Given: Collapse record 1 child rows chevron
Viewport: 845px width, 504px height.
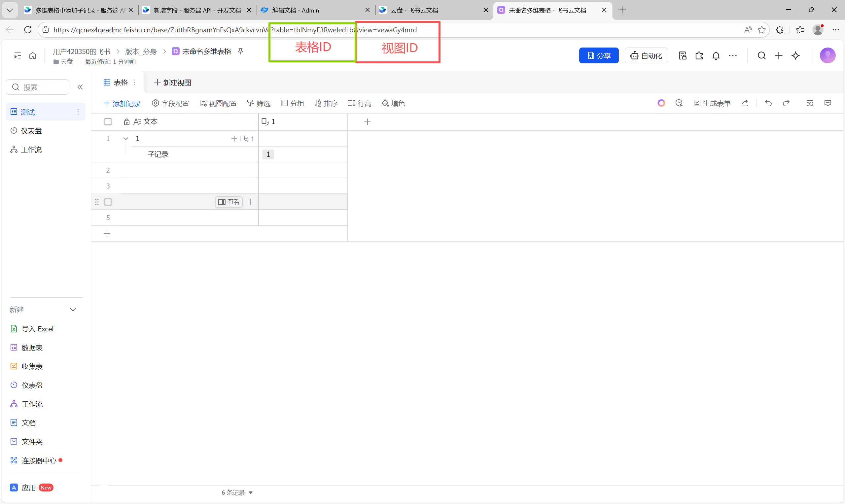Looking at the screenshot, I should click(x=126, y=139).
